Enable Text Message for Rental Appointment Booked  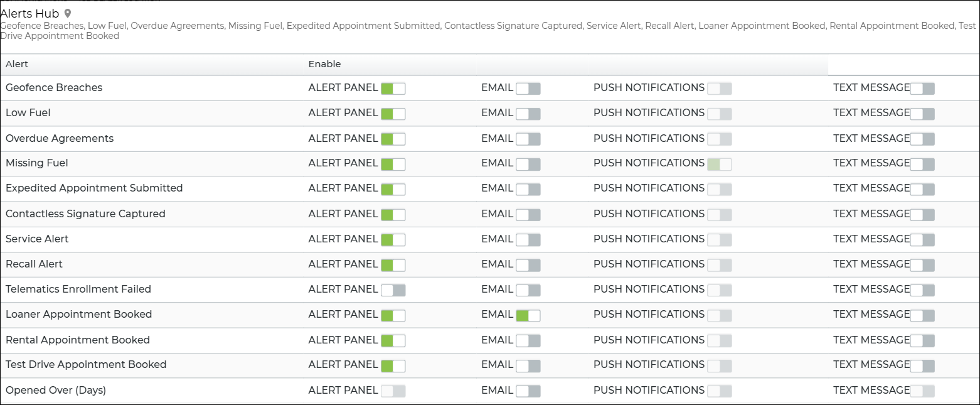922,340
